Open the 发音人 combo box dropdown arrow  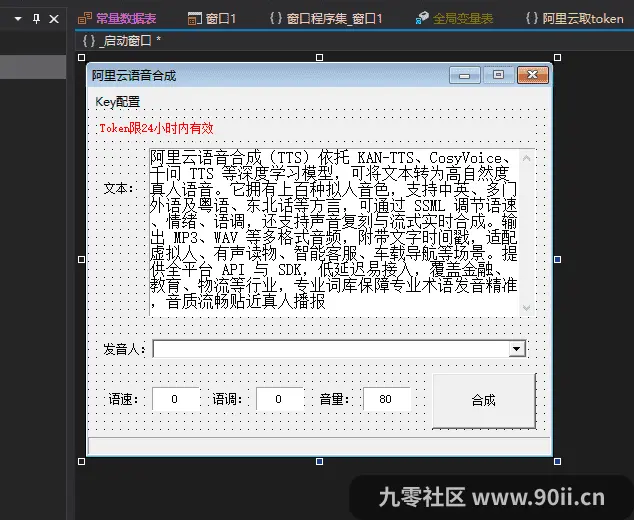517,349
